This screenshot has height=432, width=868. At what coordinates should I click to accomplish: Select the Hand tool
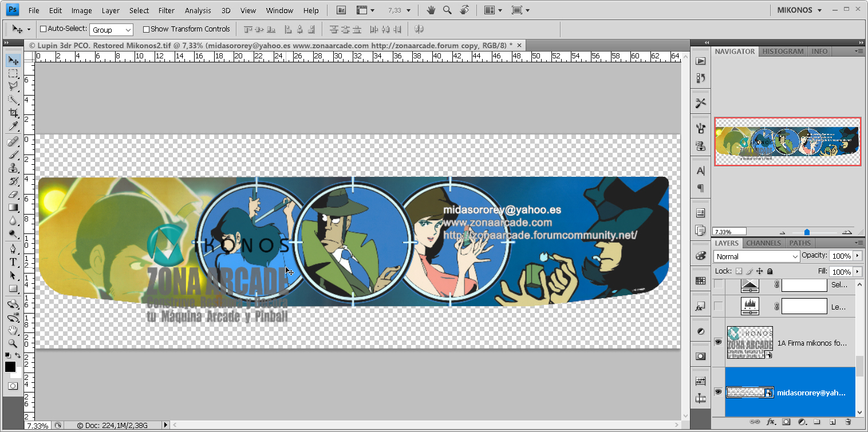(x=13, y=331)
